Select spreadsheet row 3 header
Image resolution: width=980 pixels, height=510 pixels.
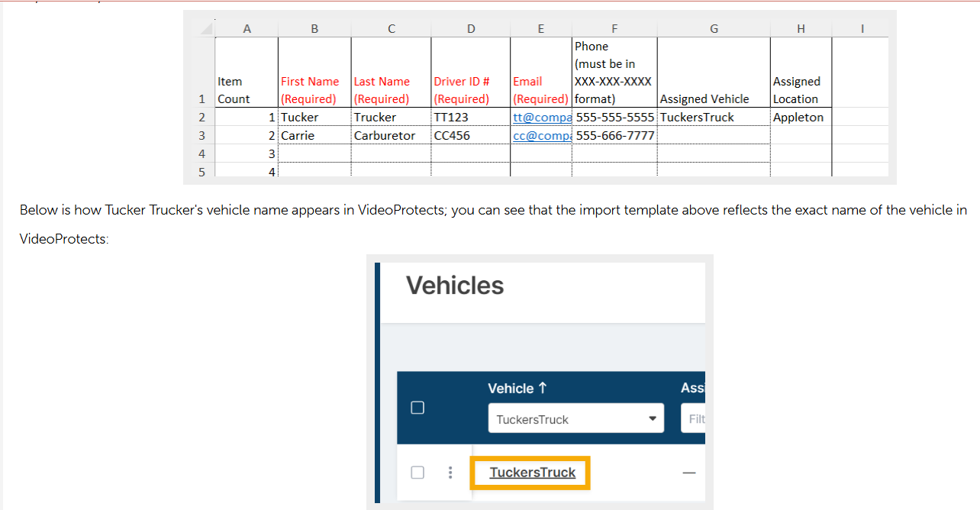(202, 135)
